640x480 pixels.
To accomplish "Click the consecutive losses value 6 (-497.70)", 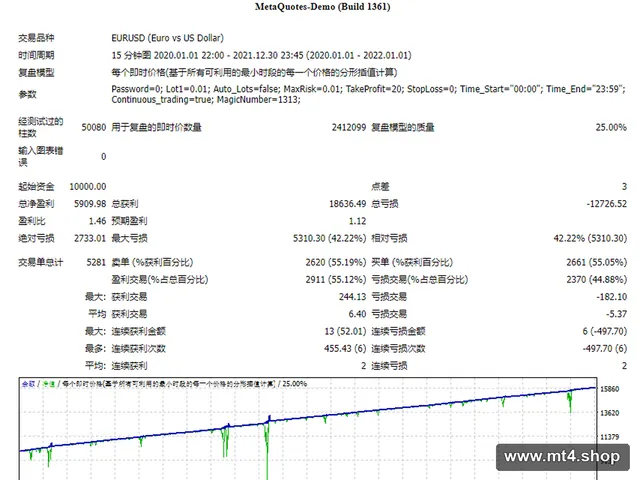I will [604, 331].
